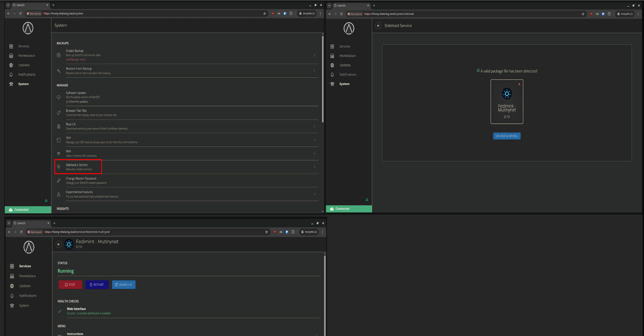The height and width of the screenshot is (336, 644).
Task: Select StartOS tab in System window
Action: pyautogui.click(x=31, y=5)
